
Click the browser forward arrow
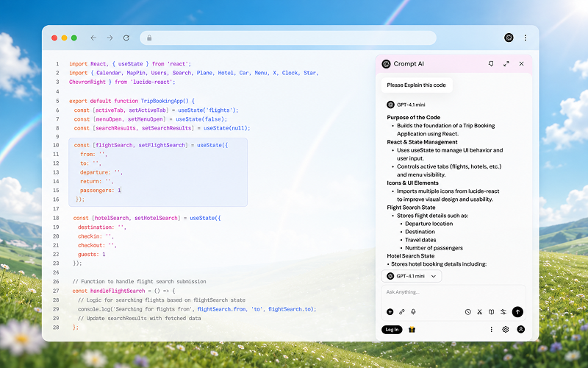pyautogui.click(x=110, y=38)
